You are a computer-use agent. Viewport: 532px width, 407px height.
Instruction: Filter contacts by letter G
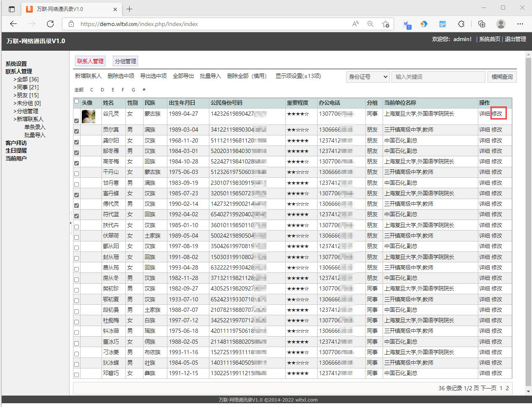[133, 90]
